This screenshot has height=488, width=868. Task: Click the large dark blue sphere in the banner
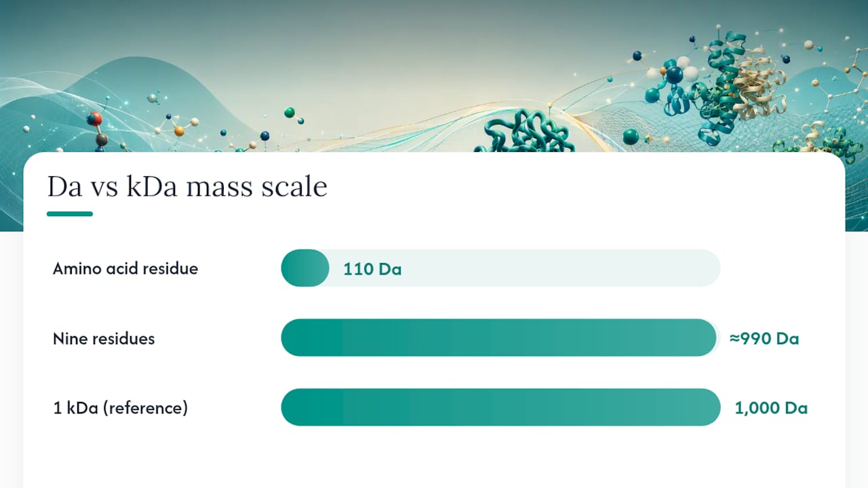pyautogui.click(x=674, y=75)
